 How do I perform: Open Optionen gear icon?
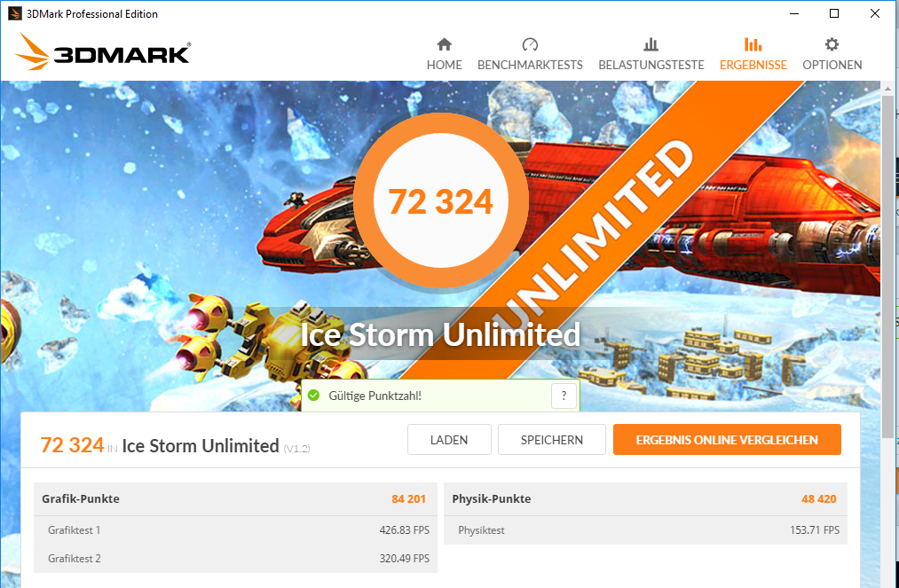(832, 44)
